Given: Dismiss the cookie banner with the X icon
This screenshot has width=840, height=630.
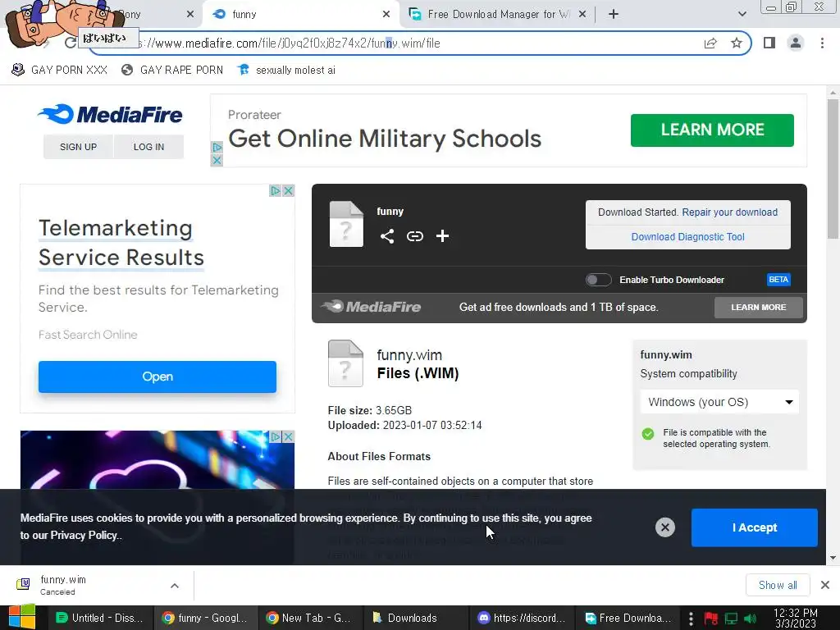Looking at the screenshot, I should point(664,527).
